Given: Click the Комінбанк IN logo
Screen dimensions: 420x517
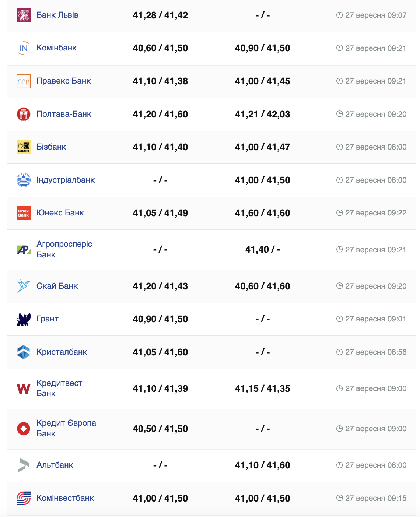Looking at the screenshot, I should tap(24, 48).
